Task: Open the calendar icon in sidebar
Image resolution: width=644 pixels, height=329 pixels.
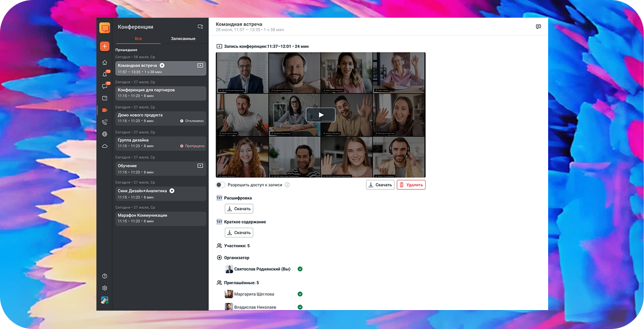Action: 105,98
